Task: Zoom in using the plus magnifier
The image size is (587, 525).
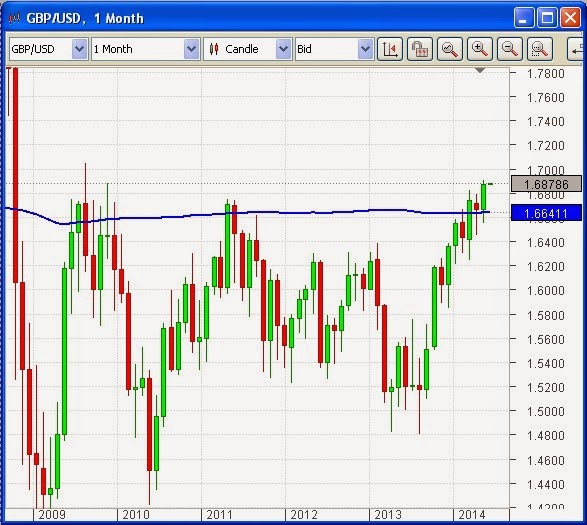Action: coord(480,49)
